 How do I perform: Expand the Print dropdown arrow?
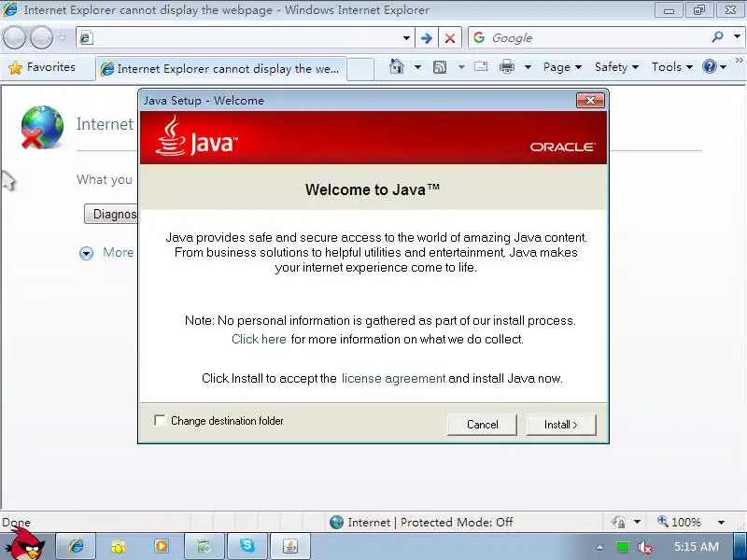528,67
